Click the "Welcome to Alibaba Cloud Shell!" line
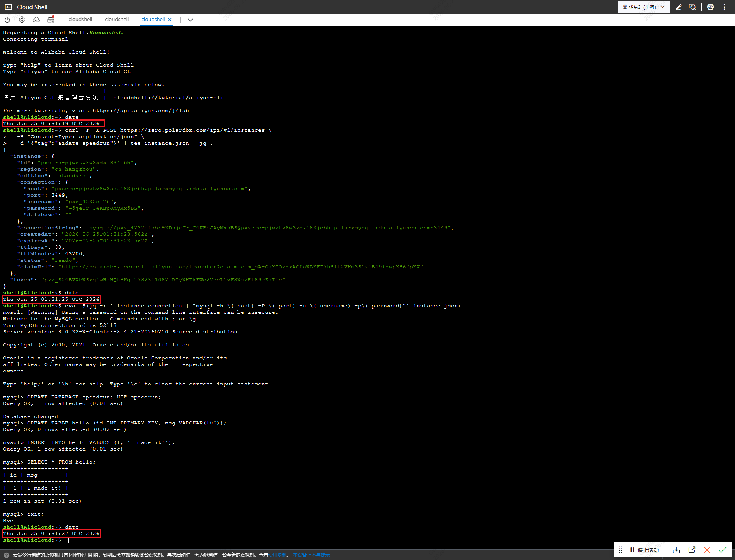The height and width of the screenshot is (560, 735). [x=56, y=52]
